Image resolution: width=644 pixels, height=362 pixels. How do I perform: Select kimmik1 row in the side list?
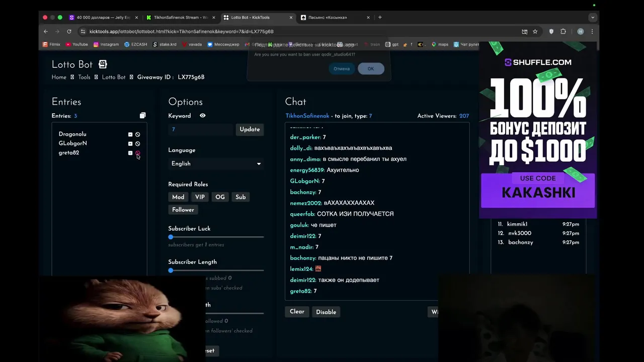[x=538, y=224]
